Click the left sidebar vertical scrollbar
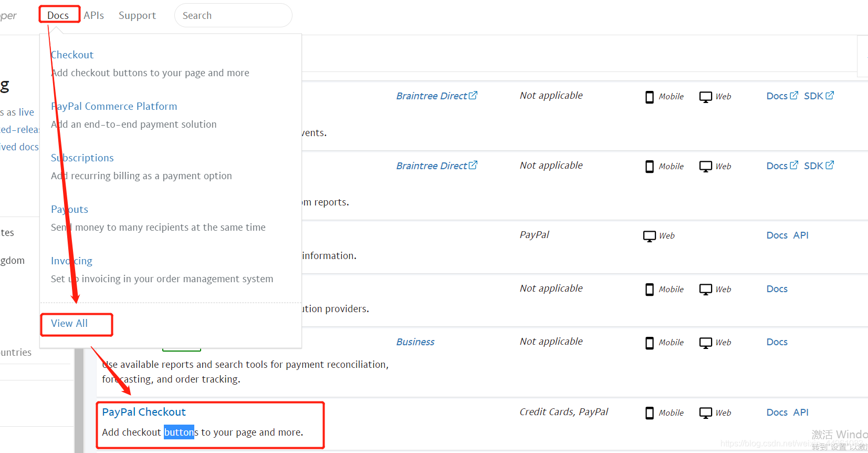The width and height of the screenshot is (868, 453). tap(79, 399)
